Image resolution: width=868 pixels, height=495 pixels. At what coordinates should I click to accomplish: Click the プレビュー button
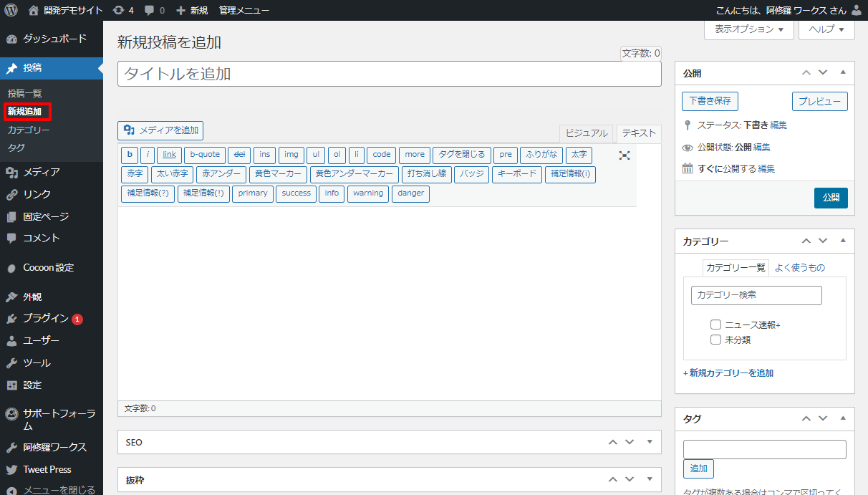tap(820, 102)
